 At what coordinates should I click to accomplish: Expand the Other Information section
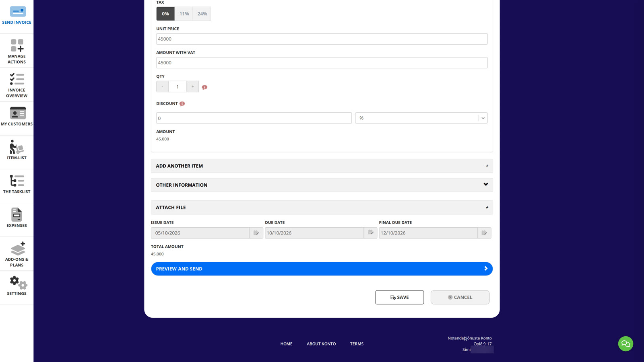(322, 185)
